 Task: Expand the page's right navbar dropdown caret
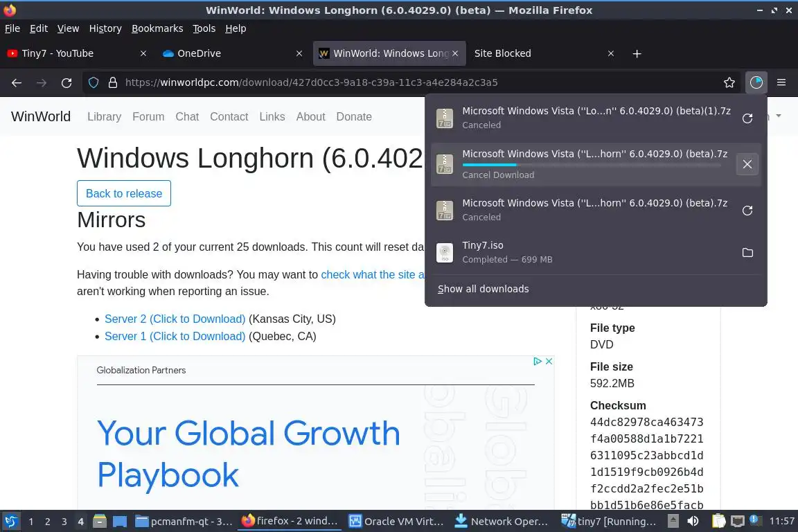(778, 116)
